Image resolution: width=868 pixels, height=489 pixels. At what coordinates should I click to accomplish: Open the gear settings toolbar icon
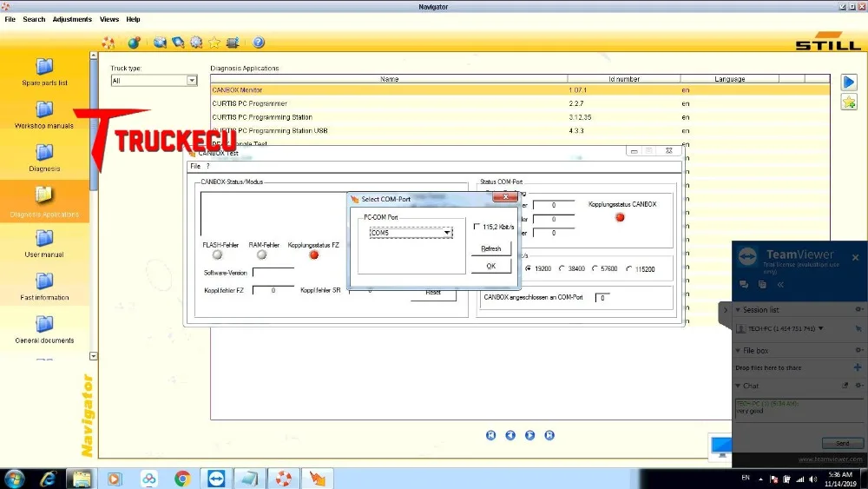(x=196, y=43)
